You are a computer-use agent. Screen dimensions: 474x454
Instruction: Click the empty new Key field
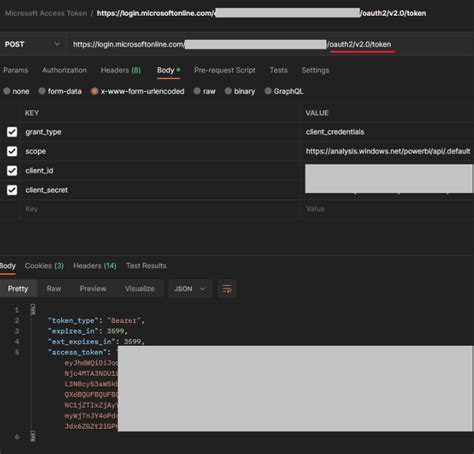click(x=161, y=209)
